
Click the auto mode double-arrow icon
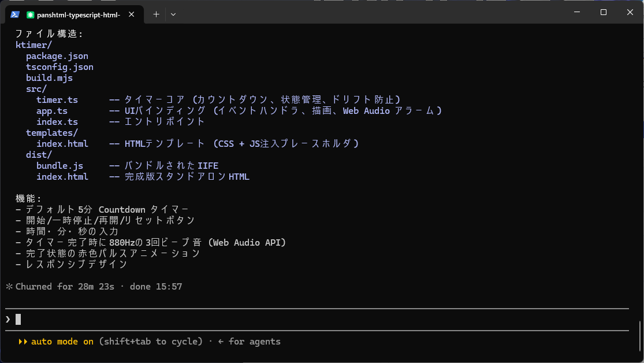[x=23, y=342]
